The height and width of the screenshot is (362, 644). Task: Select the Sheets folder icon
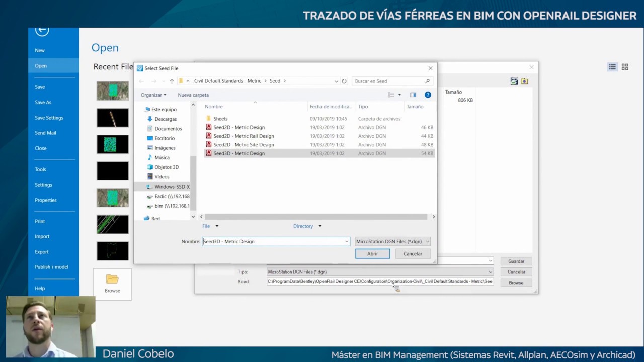pyautogui.click(x=209, y=119)
